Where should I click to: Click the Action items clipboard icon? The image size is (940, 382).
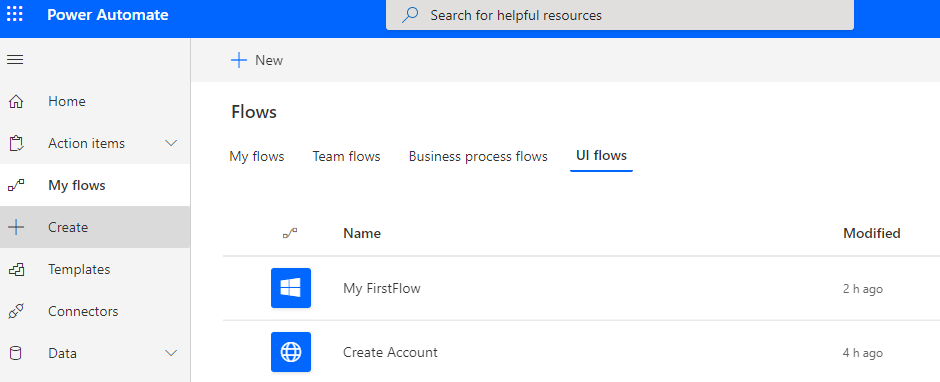pos(16,143)
